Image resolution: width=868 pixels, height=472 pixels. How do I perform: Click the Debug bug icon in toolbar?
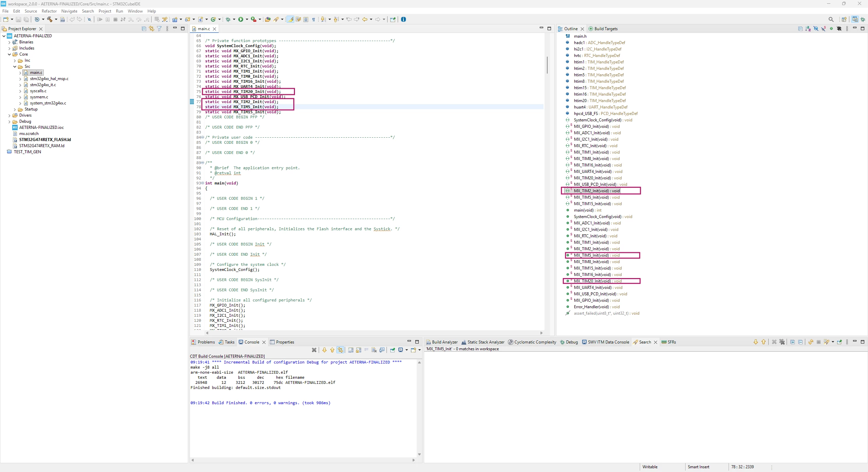click(228, 19)
